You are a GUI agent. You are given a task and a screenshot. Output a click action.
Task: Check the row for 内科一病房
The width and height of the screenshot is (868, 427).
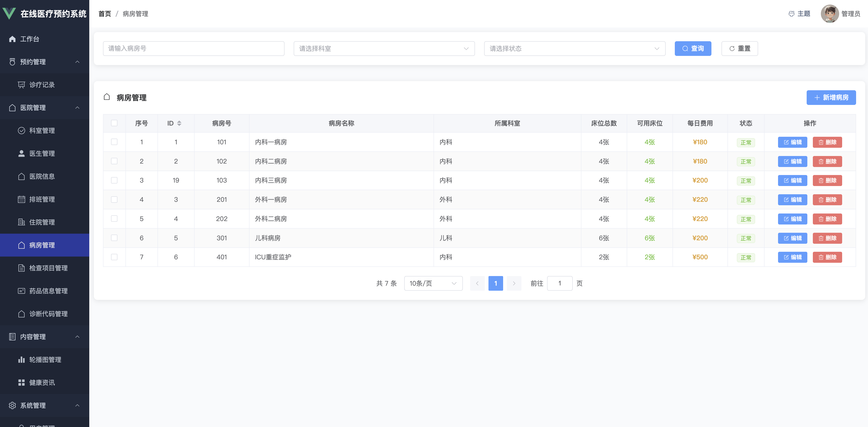[114, 142]
